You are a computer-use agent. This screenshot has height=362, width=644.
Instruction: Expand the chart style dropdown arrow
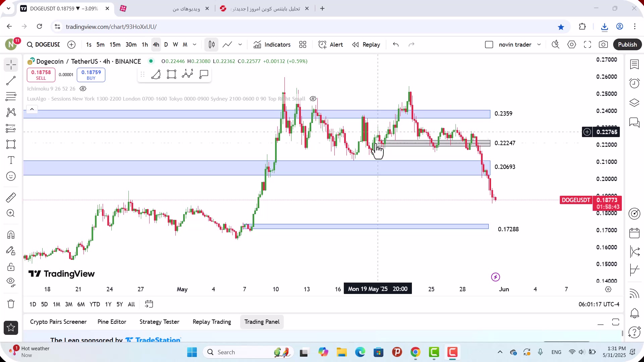[x=240, y=45]
